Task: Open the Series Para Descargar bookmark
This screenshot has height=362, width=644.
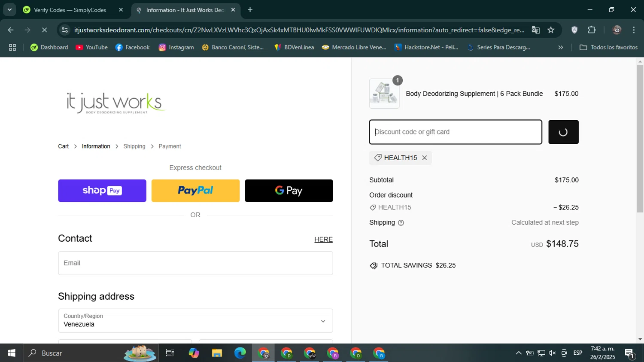Action: (x=498, y=48)
